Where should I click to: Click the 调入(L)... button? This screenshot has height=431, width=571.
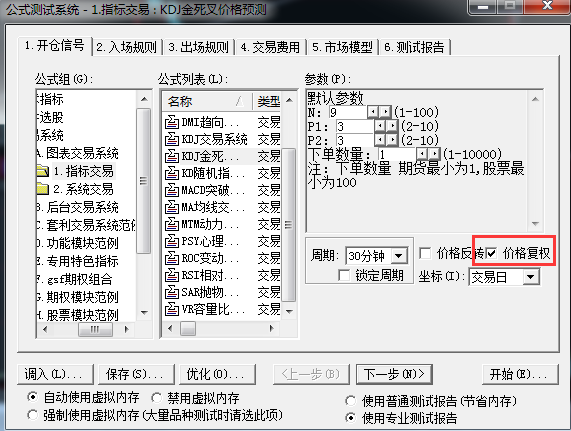tap(55, 374)
